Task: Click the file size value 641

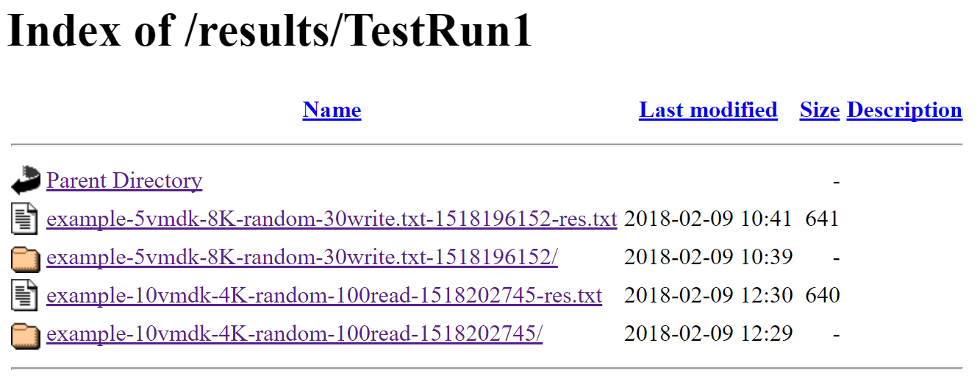Action: pyautogui.click(x=822, y=219)
